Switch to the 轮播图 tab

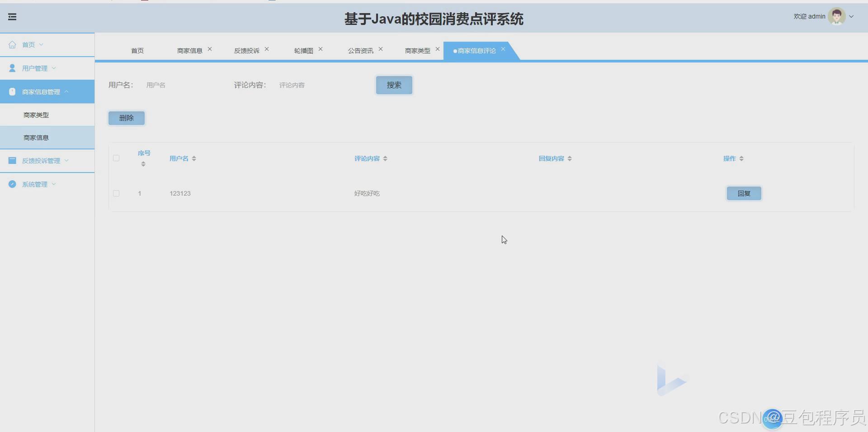[303, 51]
